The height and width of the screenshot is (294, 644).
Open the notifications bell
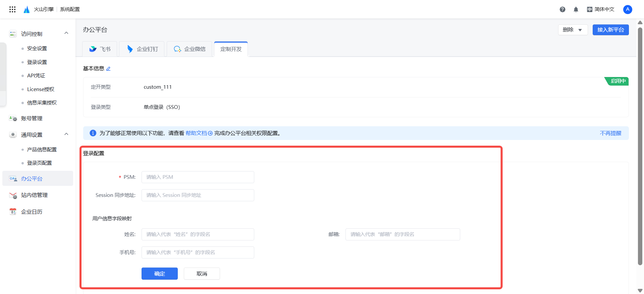click(x=576, y=9)
